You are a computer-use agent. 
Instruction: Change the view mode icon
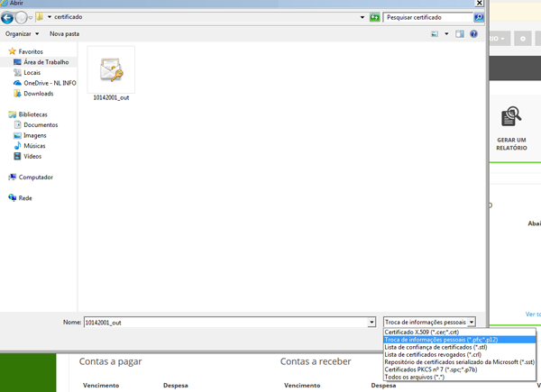point(435,33)
